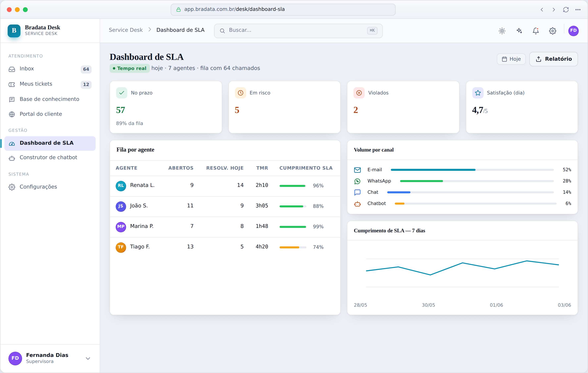Open the Hoje date filter
Screen dimensions: 588x373
tap(511, 59)
